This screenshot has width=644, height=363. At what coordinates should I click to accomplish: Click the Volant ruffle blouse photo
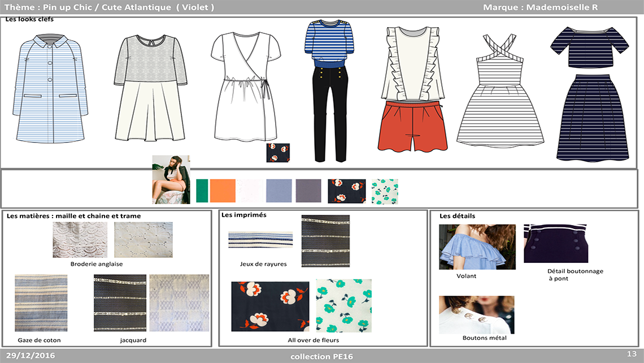tap(477, 247)
